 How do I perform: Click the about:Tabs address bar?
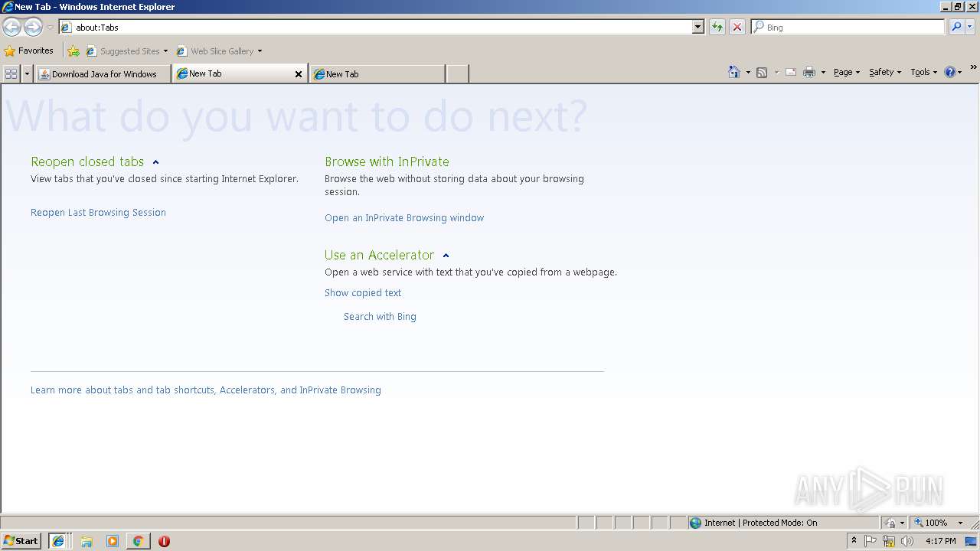tap(375, 27)
